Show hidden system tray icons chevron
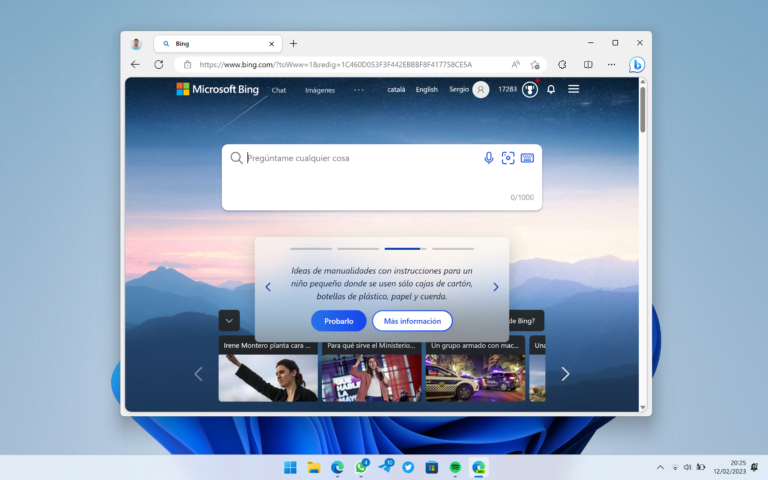The width and height of the screenshot is (768, 480). 660,467
